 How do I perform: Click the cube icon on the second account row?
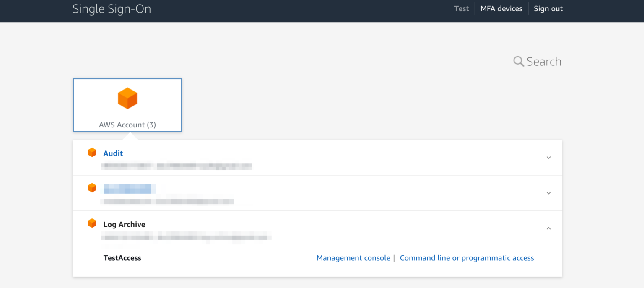click(x=92, y=187)
